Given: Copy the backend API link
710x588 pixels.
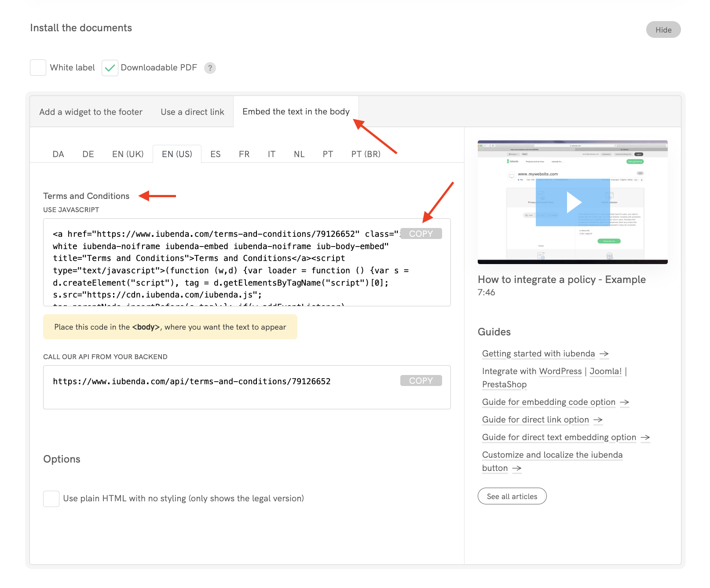Looking at the screenshot, I should point(421,380).
